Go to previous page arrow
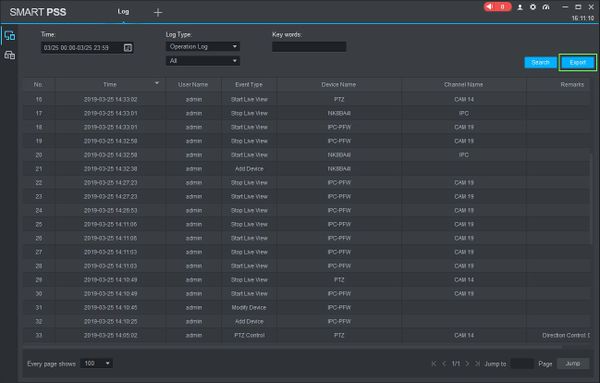 [444, 363]
